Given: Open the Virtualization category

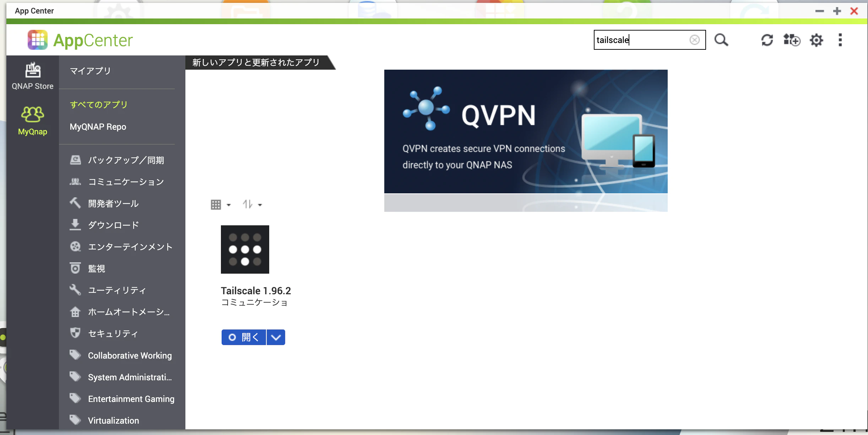Looking at the screenshot, I should click(x=114, y=420).
